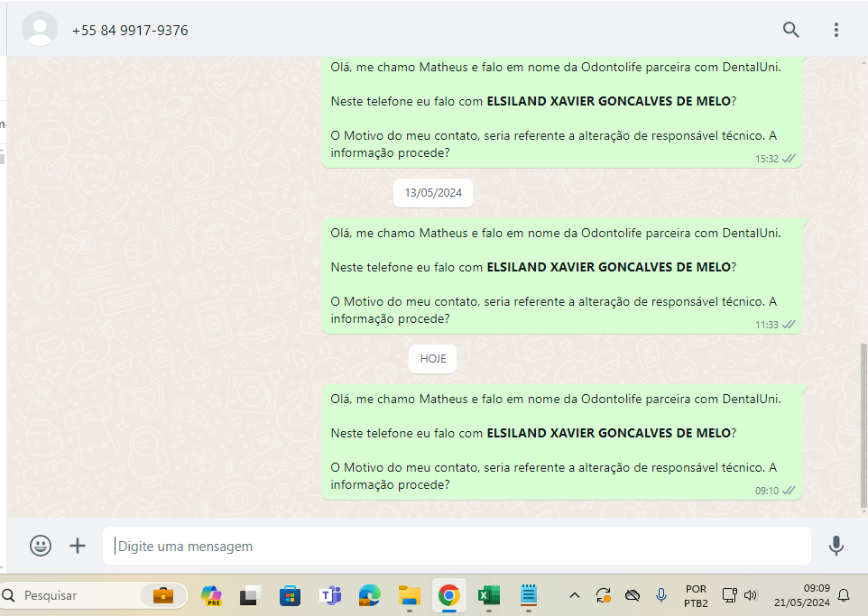Click the search magnifier icon in chat header
The height and width of the screenshot is (616, 868).
pyautogui.click(x=790, y=30)
